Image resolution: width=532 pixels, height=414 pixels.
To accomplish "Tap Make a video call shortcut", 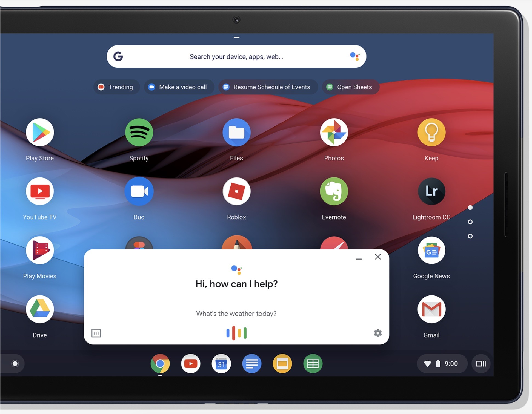I will pos(178,87).
